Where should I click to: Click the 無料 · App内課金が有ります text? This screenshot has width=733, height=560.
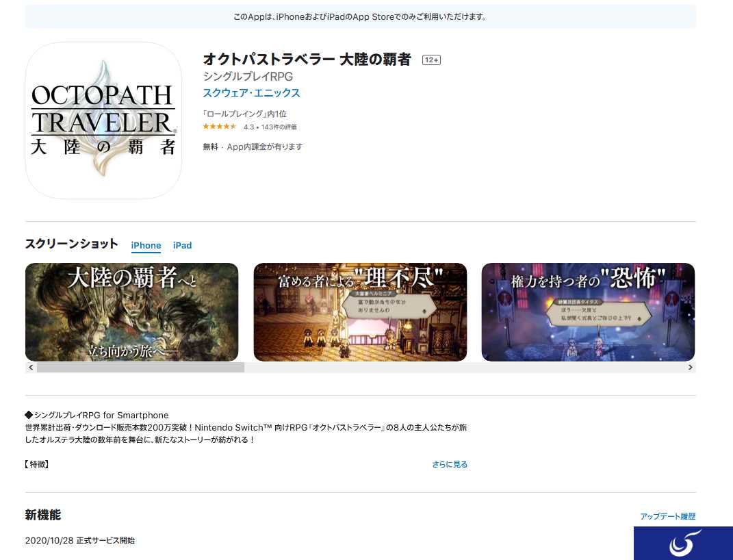253,147
